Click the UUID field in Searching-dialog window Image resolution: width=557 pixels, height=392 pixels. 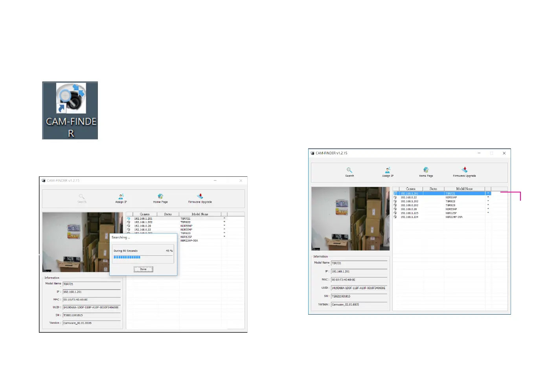[92, 308]
